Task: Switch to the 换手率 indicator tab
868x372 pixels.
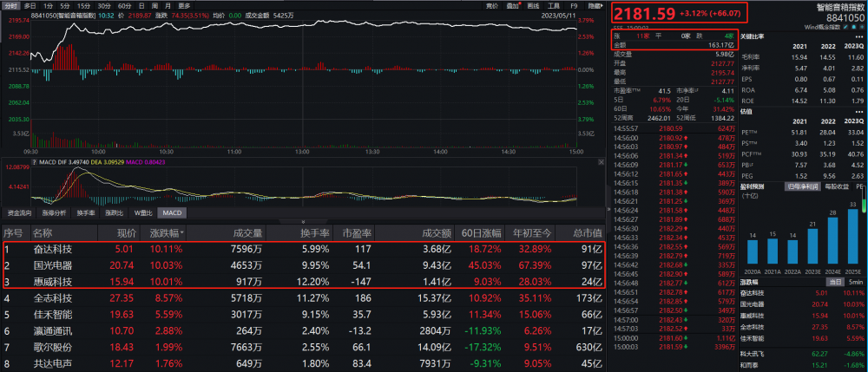Action: pos(86,212)
